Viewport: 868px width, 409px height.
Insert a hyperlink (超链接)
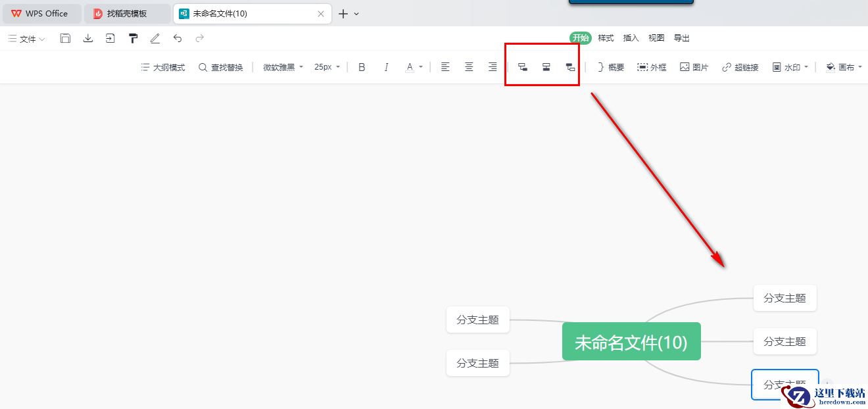[740, 67]
